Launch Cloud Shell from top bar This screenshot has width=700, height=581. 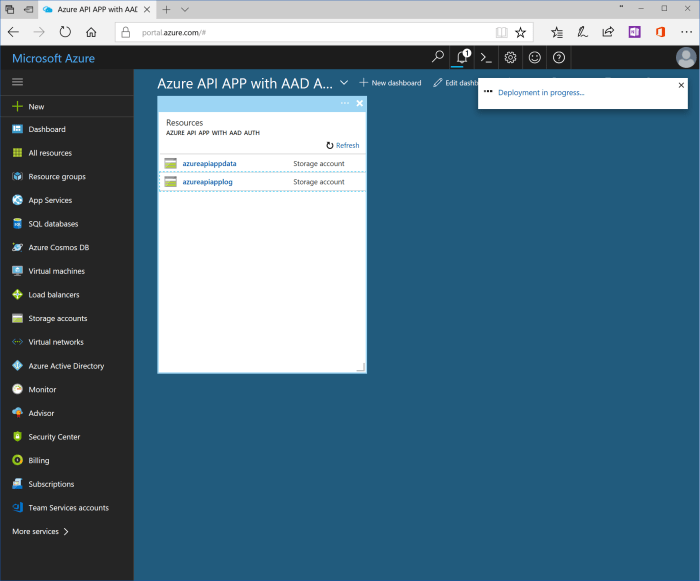pyautogui.click(x=486, y=58)
